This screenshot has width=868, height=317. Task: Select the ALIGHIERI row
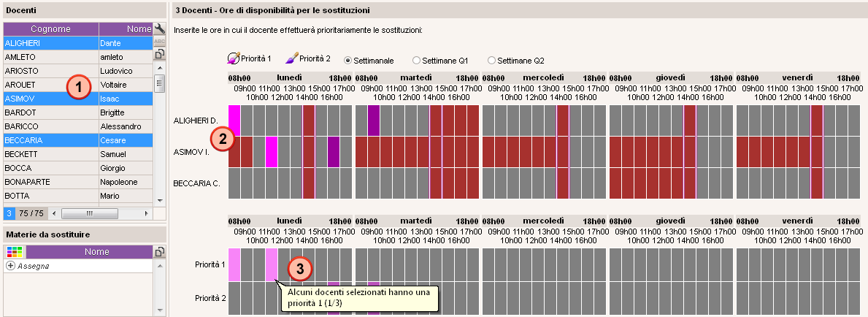(78, 43)
